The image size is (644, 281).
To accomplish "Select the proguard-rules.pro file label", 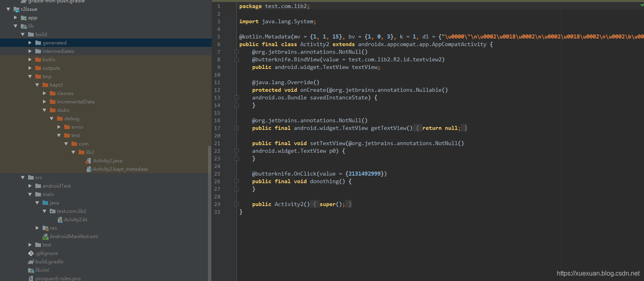I will click(x=58, y=279).
